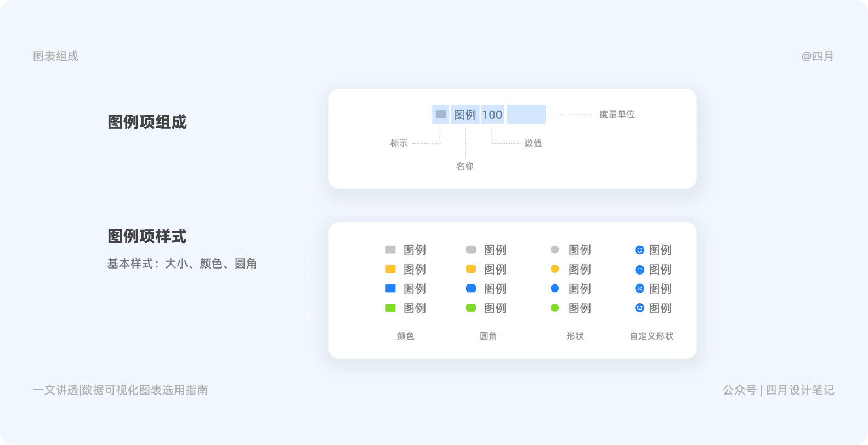Click 图例 label beside the gray rounded marker

495,250
